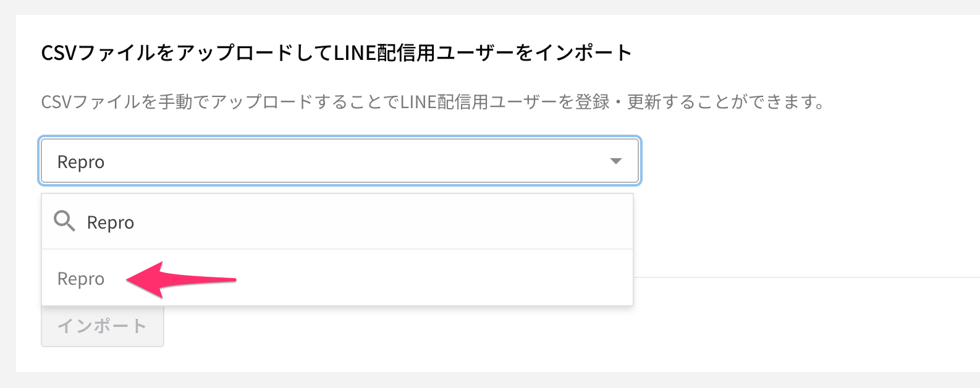Screen dimensions: 980x388
Task: Click the dropdown caret arrow icon
Action: (615, 161)
